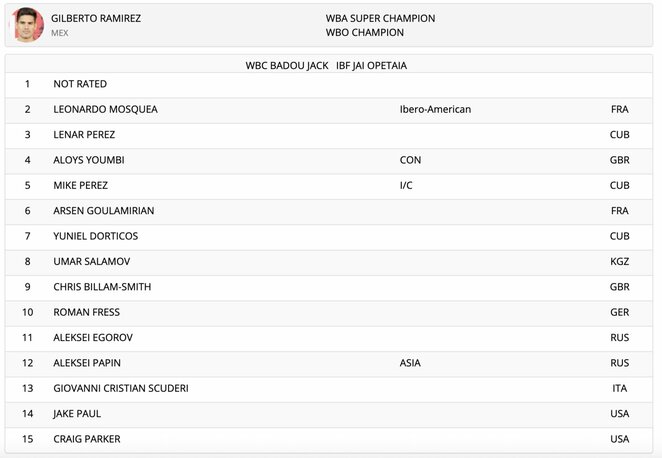Open Giovanni Cristian Scuderi's entry
The image size is (662, 458).
[x=328, y=388]
